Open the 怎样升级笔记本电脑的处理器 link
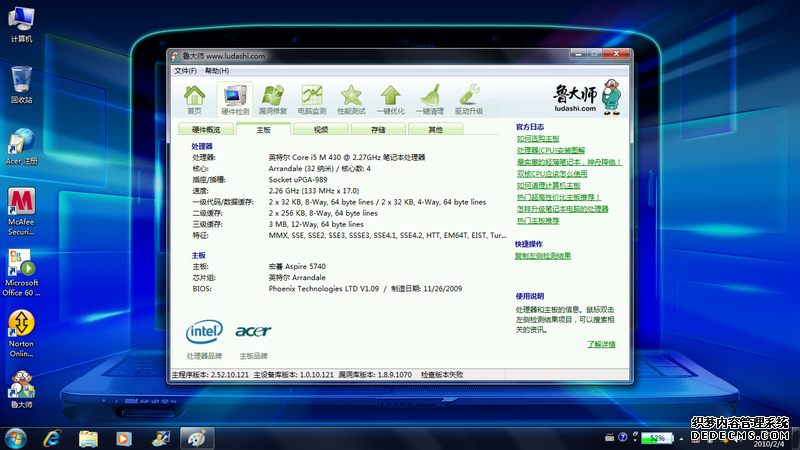 (562, 209)
